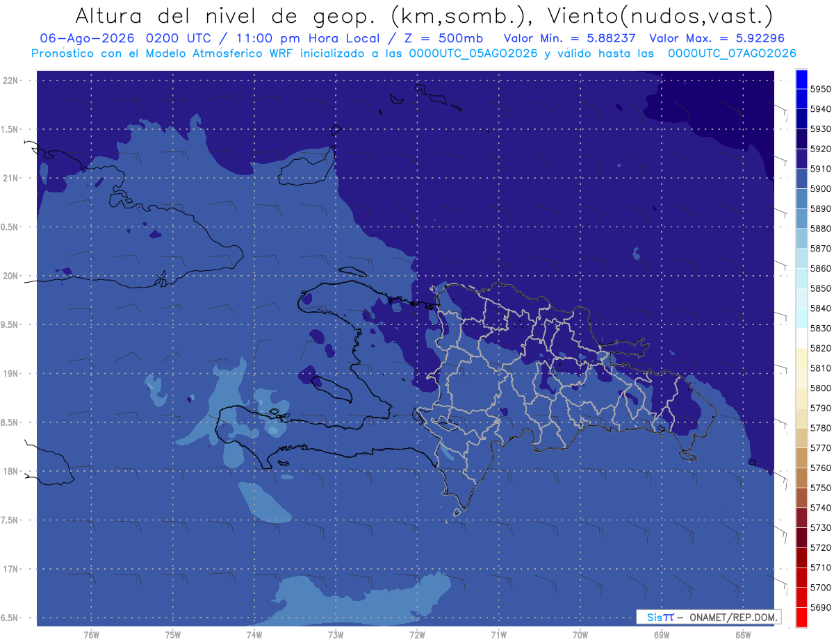Click the legend color between 5750 and 5760
This screenshot has height=644, width=834.
pos(801,478)
